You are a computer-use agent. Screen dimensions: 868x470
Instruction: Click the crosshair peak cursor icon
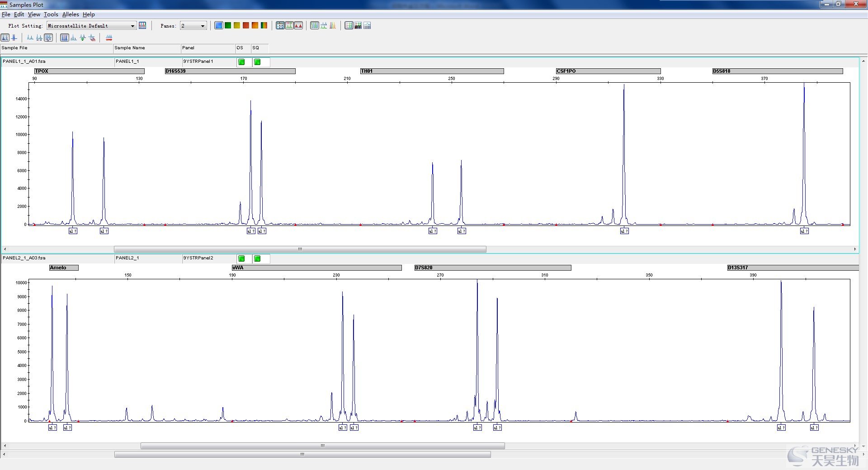coord(14,38)
